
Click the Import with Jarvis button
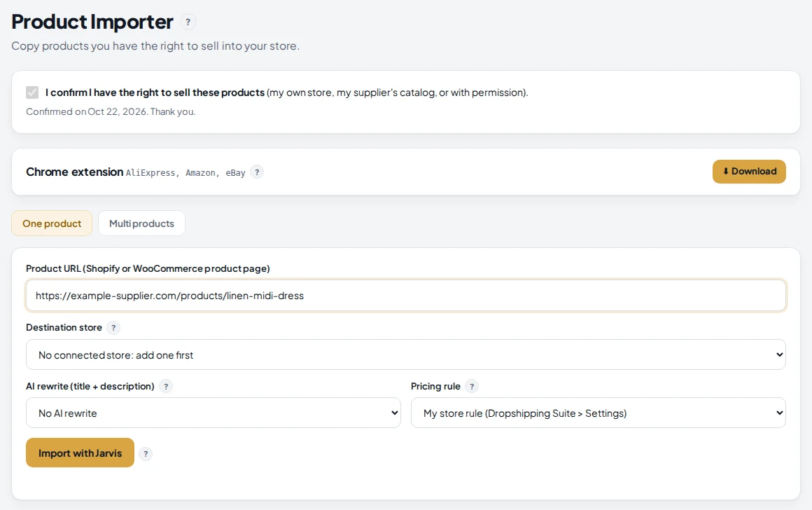point(80,453)
